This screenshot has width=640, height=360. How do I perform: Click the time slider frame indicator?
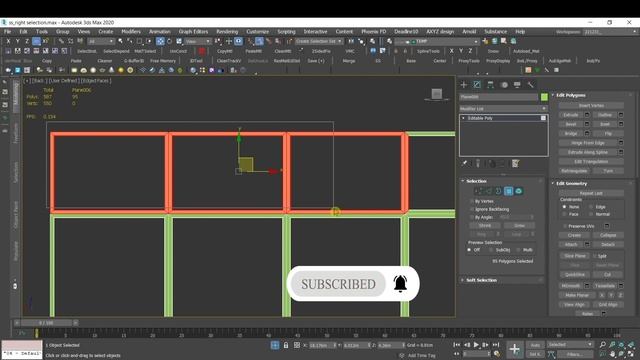pyautogui.click(x=46, y=323)
